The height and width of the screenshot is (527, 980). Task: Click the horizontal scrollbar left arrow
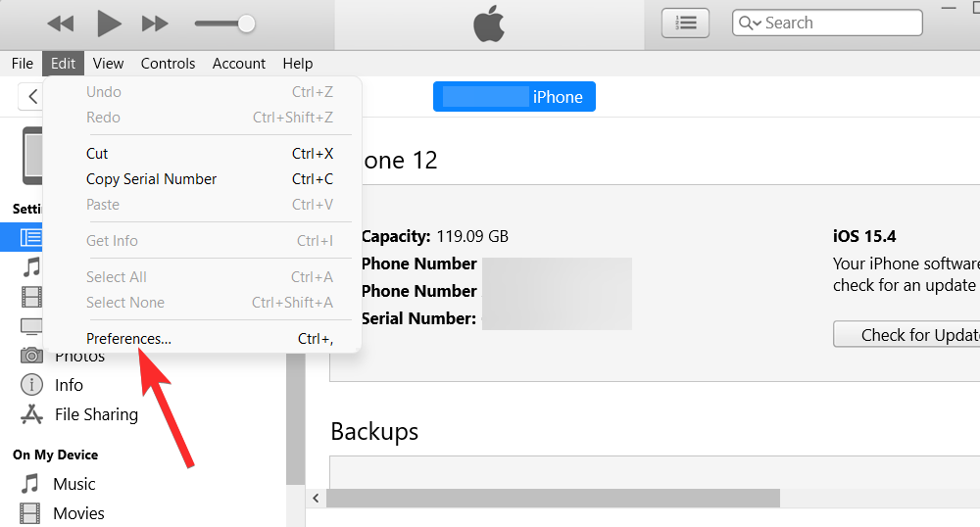coord(316,499)
